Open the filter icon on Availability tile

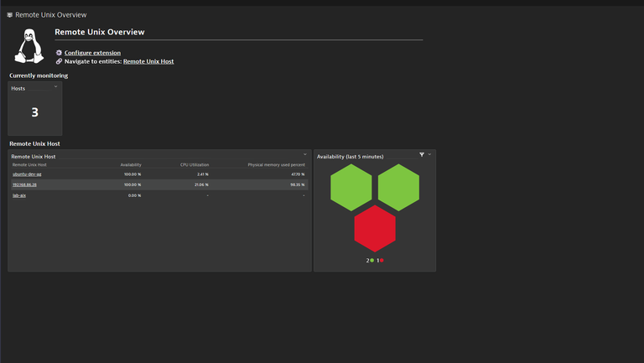coord(422,155)
